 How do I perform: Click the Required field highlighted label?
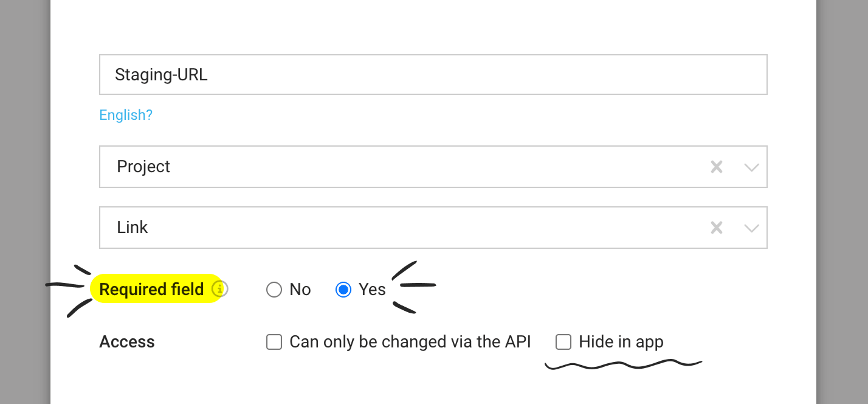click(x=151, y=290)
